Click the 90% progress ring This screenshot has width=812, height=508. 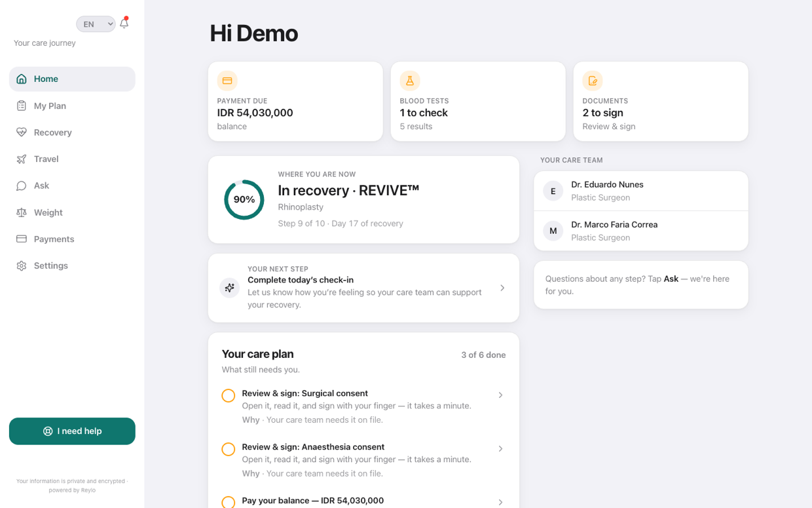(x=244, y=199)
